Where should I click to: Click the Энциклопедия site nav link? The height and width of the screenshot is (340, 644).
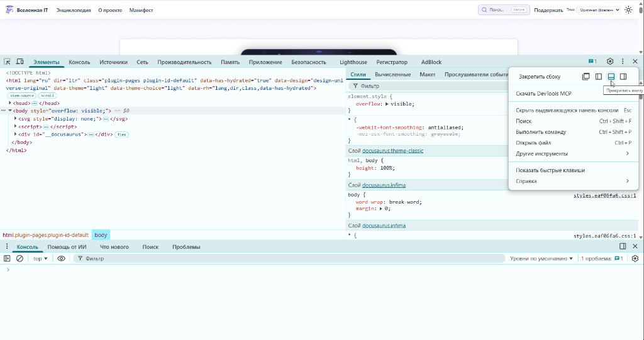[74, 10]
